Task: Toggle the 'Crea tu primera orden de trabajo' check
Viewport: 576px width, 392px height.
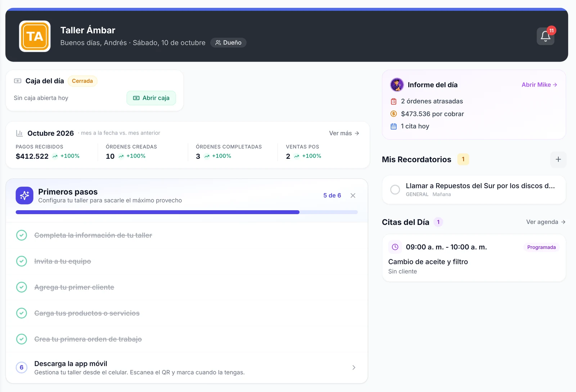Action: (x=22, y=339)
